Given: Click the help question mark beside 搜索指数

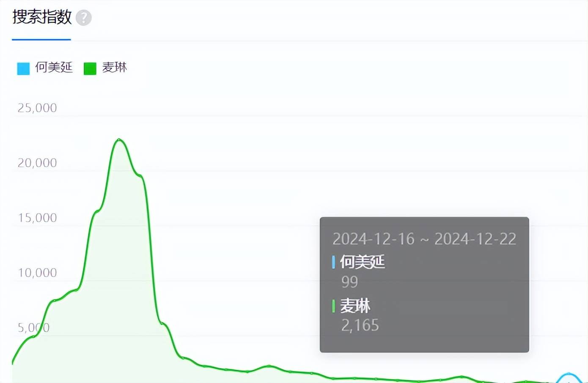Looking at the screenshot, I should click(84, 18).
